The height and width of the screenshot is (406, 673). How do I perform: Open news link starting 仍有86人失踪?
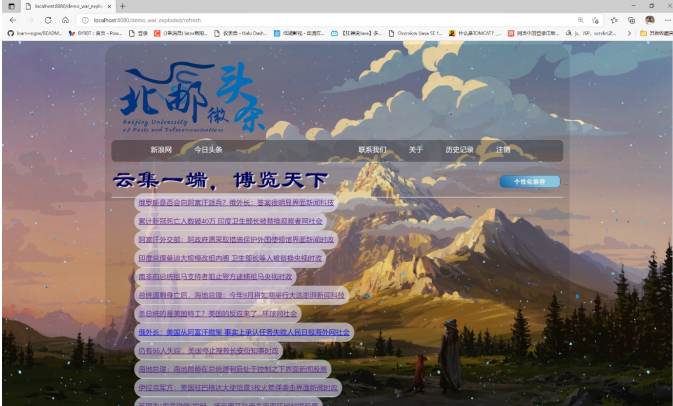coord(208,351)
